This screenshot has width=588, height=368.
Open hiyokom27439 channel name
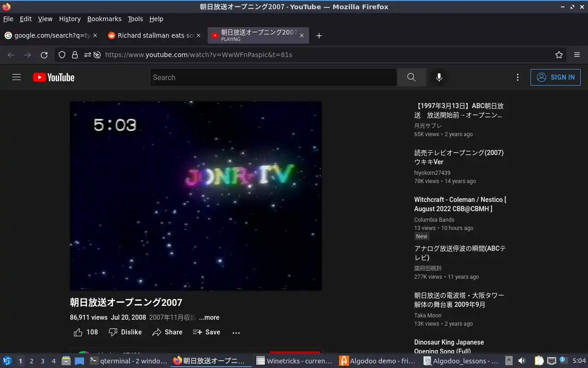432,173
